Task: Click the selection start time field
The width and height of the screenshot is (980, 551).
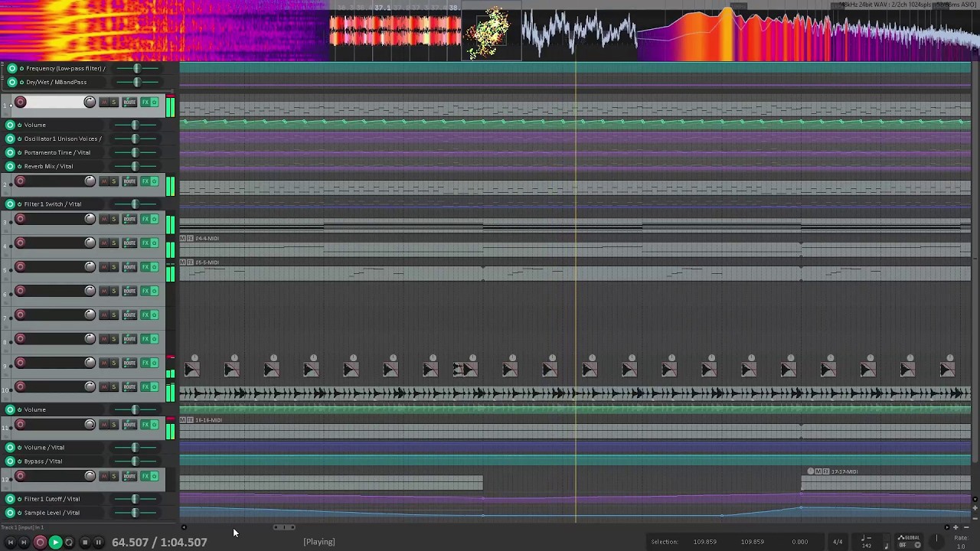Action: [x=705, y=542]
